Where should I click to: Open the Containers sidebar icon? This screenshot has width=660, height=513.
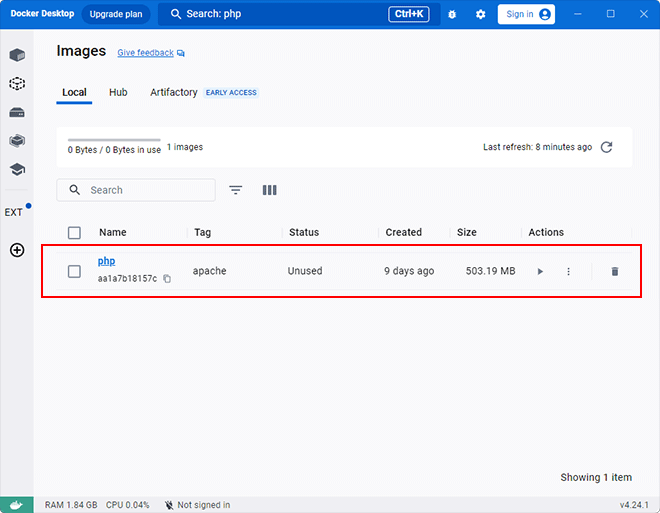pos(17,55)
